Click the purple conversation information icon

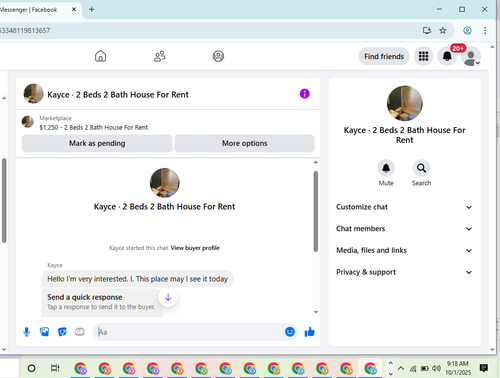[304, 94]
